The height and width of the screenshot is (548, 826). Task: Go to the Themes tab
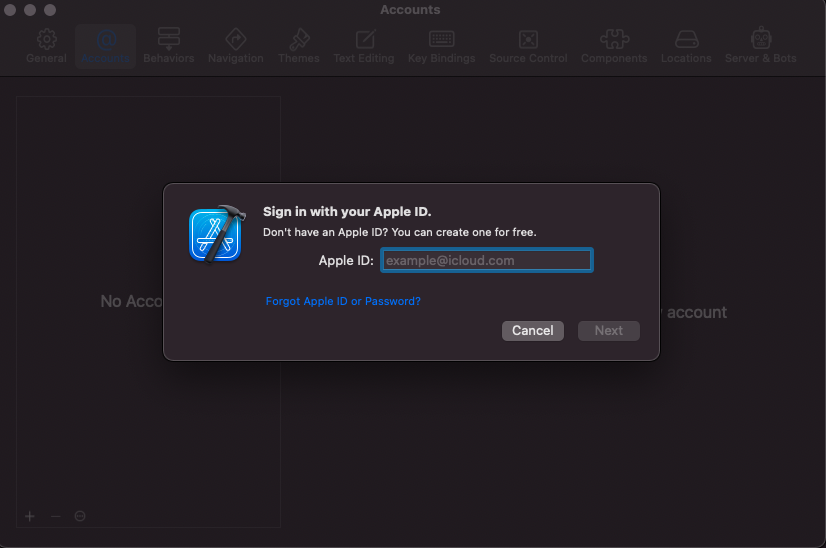click(x=299, y=46)
